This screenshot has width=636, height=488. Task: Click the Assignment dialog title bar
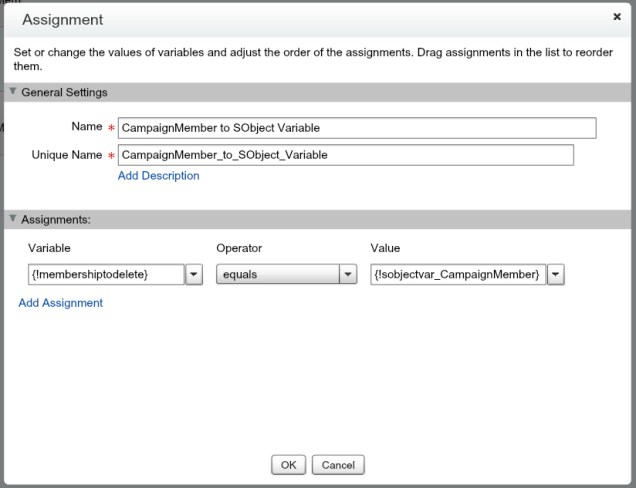pyautogui.click(x=300, y=19)
